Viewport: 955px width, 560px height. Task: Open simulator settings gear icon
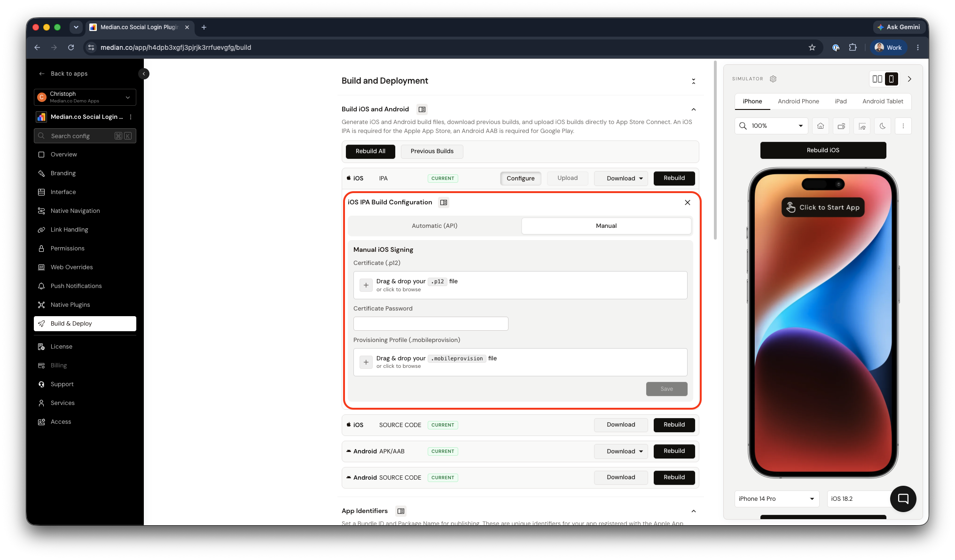coord(773,79)
